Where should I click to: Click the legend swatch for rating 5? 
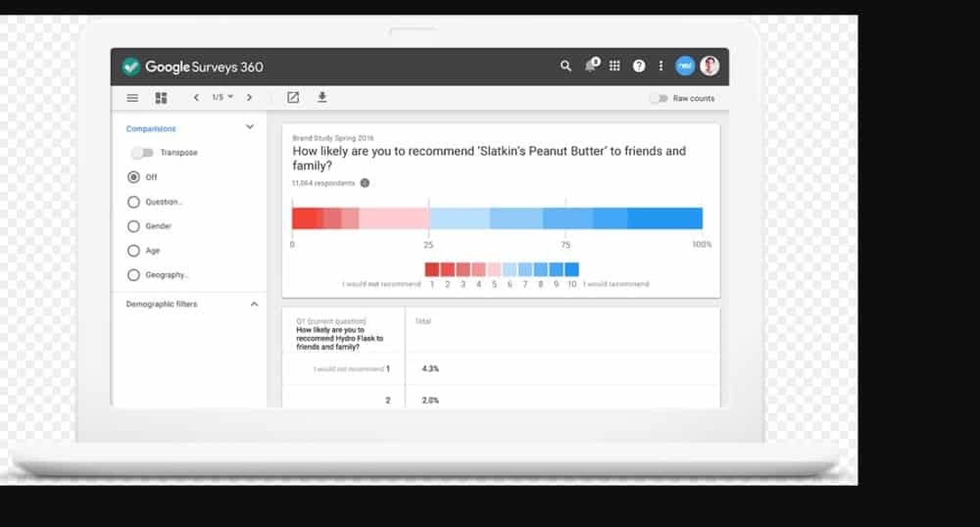[x=494, y=269]
